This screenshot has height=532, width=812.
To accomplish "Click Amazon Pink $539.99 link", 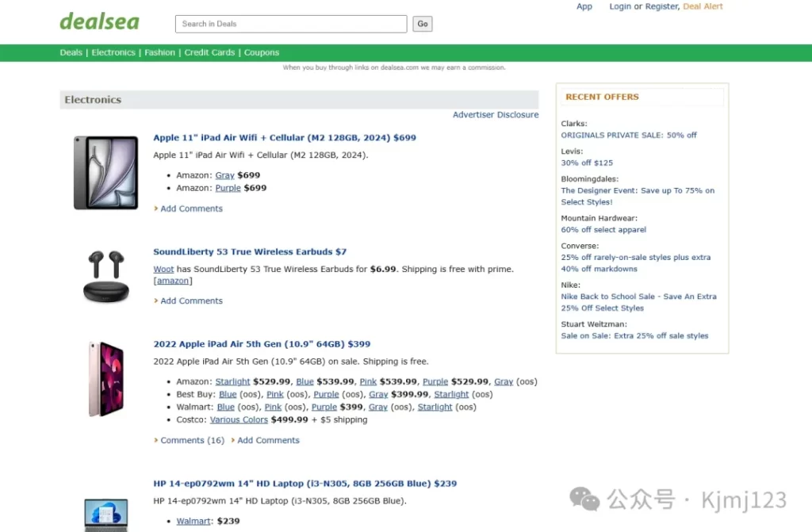I will point(368,381).
